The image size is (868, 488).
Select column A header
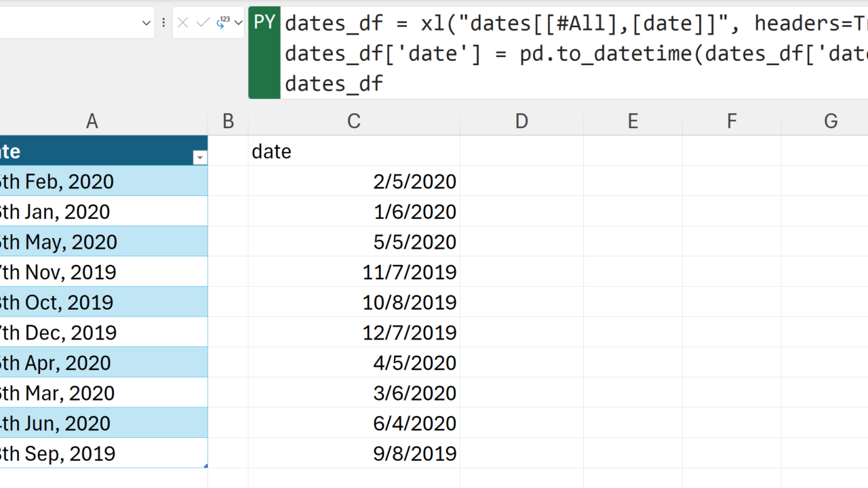[92, 121]
